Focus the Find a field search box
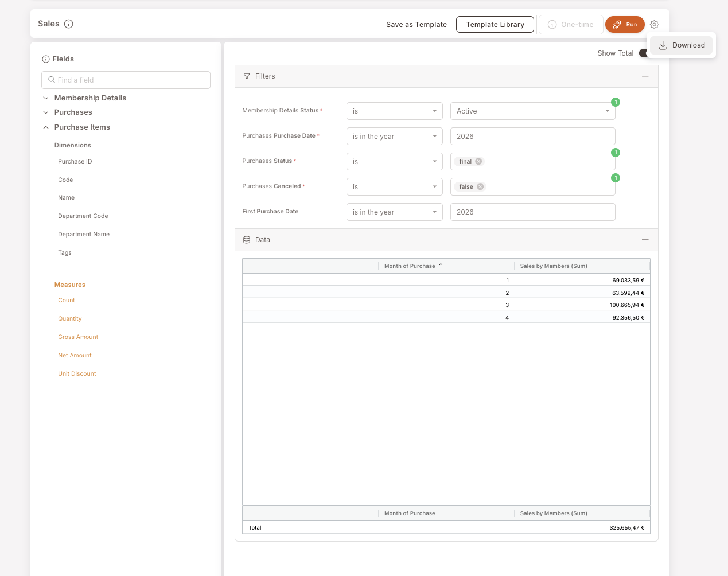 (126, 80)
